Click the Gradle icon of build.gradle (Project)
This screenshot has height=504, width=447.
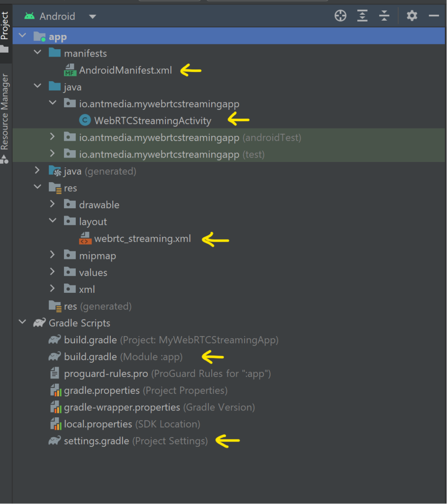click(54, 340)
